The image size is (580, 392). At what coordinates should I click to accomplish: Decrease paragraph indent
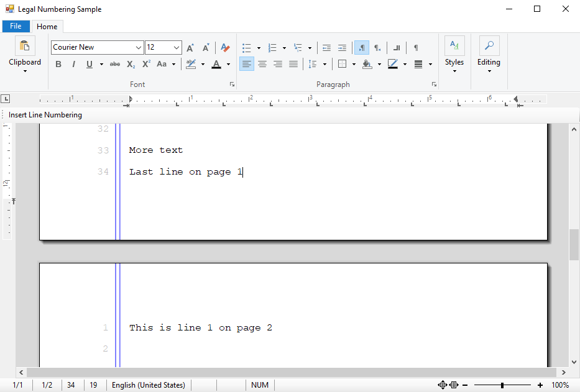coord(326,48)
